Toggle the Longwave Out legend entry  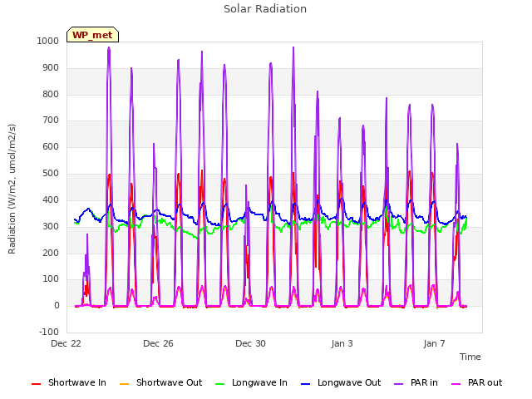[341, 382]
